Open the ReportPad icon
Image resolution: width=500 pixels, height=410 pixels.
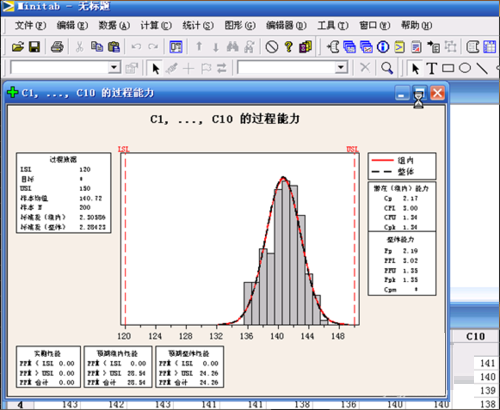click(x=416, y=47)
